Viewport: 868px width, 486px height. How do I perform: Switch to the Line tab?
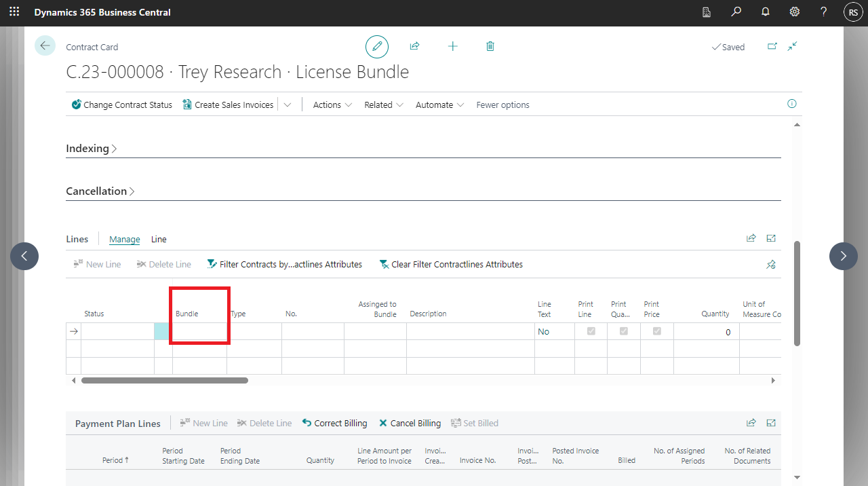click(x=159, y=239)
